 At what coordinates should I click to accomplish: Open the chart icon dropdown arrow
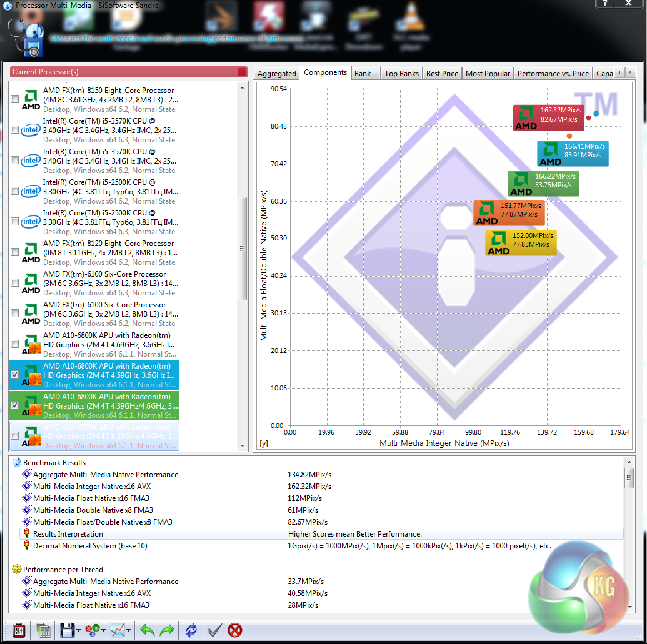(x=129, y=630)
